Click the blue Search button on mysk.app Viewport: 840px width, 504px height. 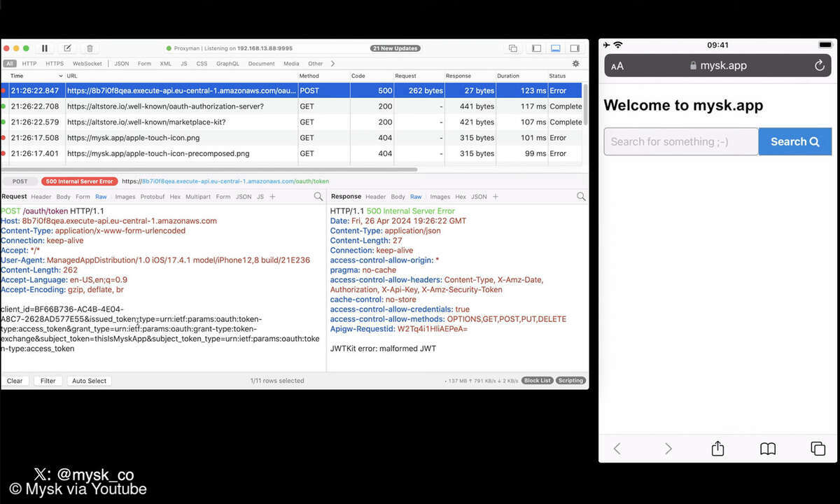coord(794,141)
